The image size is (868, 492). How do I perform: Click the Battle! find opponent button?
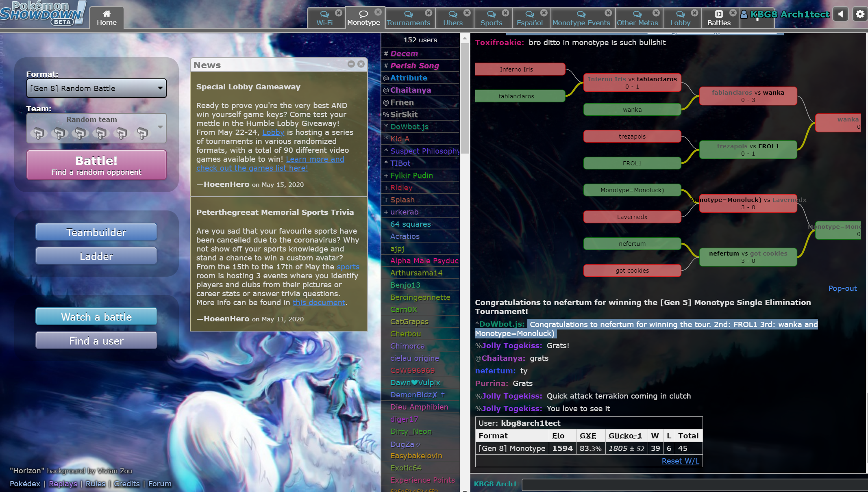[x=96, y=165]
